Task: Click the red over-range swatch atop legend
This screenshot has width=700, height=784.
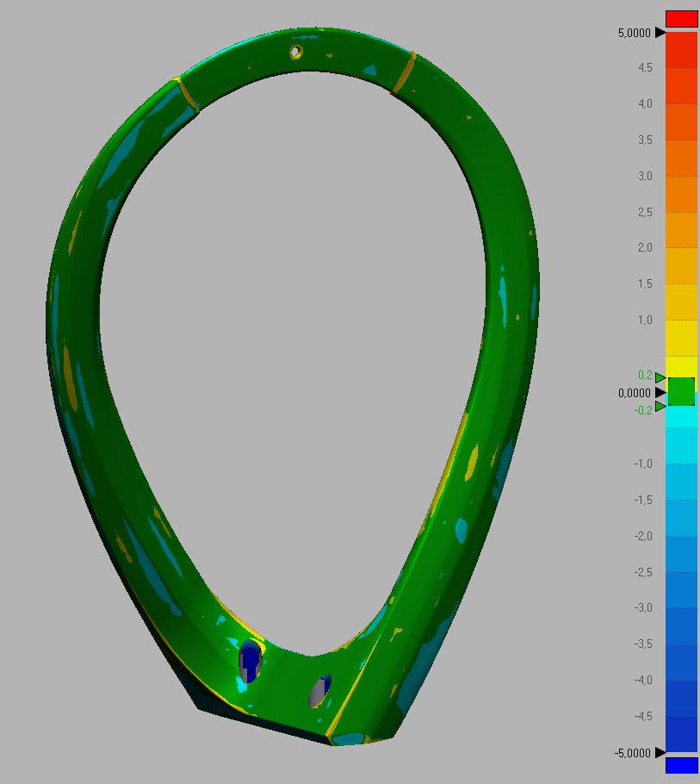Action: tap(681, 19)
